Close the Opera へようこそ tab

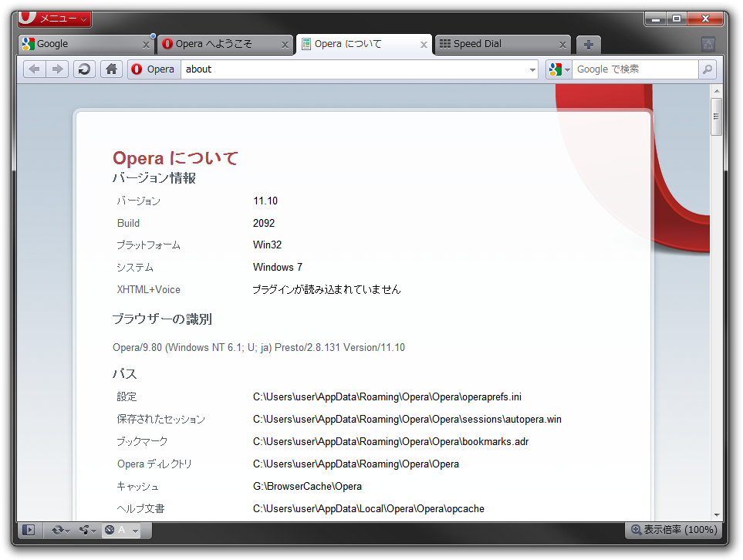[x=285, y=45]
